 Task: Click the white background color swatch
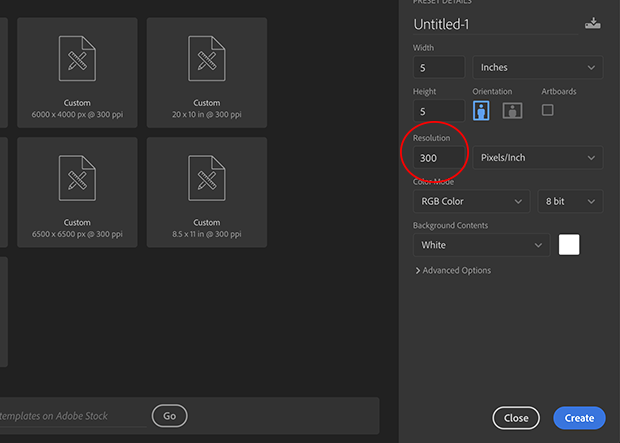point(569,244)
